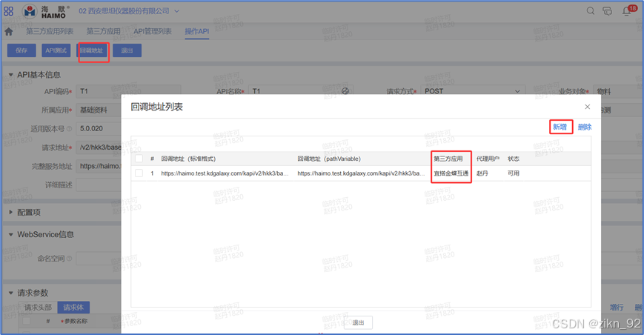Open the company selector dropdown arrow
Screen dimensions: 644x335
point(176,11)
